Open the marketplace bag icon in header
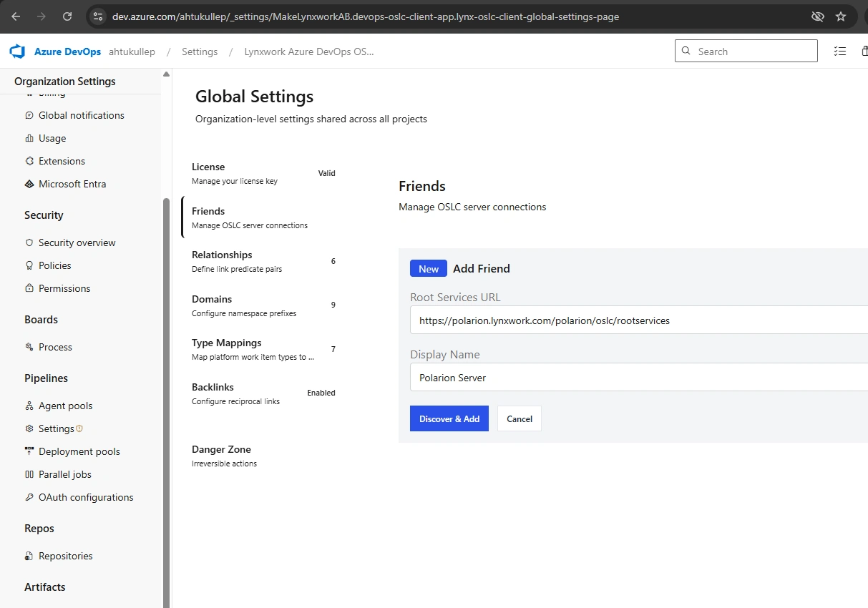Image resolution: width=868 pixels, height=608 pixels. 864,52
